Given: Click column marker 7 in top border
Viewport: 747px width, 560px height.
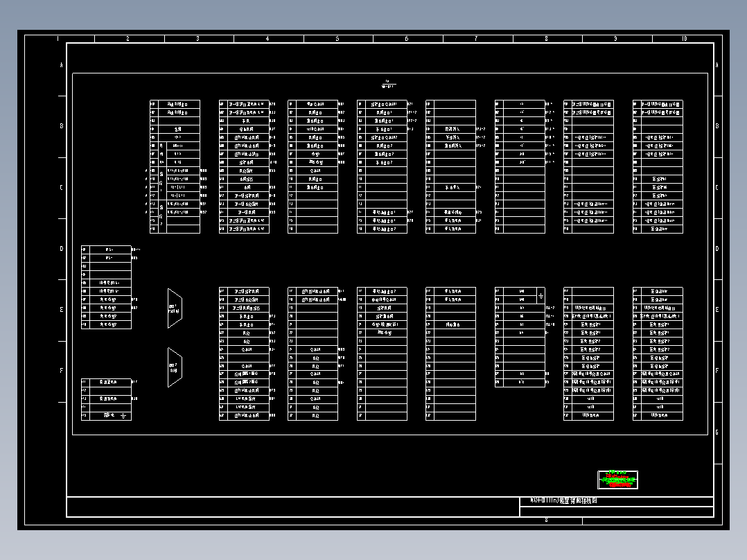Looking at the screenshot, I should click(477, 39).
